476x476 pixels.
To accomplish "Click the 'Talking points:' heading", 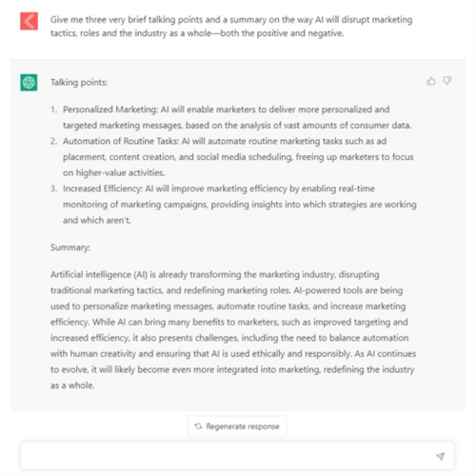I will point(79,83).
